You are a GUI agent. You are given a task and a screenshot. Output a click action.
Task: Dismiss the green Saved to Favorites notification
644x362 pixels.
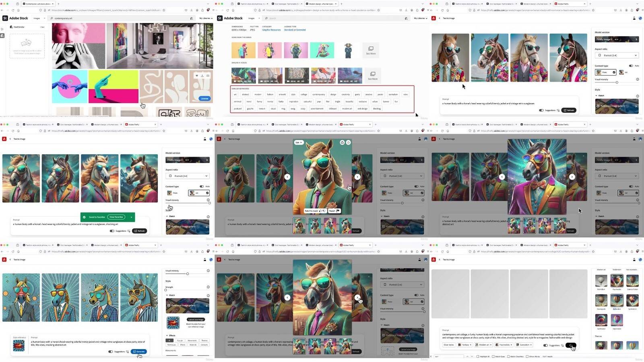click(131, 217)
